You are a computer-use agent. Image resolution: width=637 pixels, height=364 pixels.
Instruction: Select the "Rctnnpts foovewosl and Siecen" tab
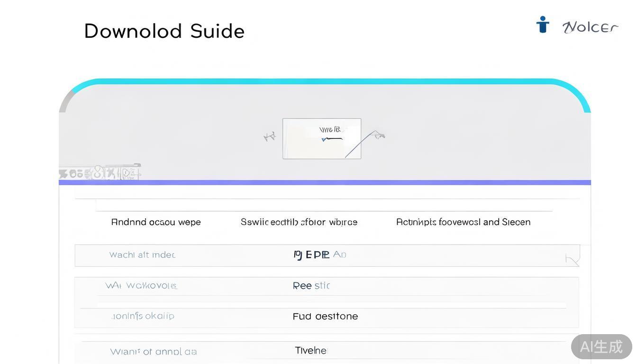(463, 222)
